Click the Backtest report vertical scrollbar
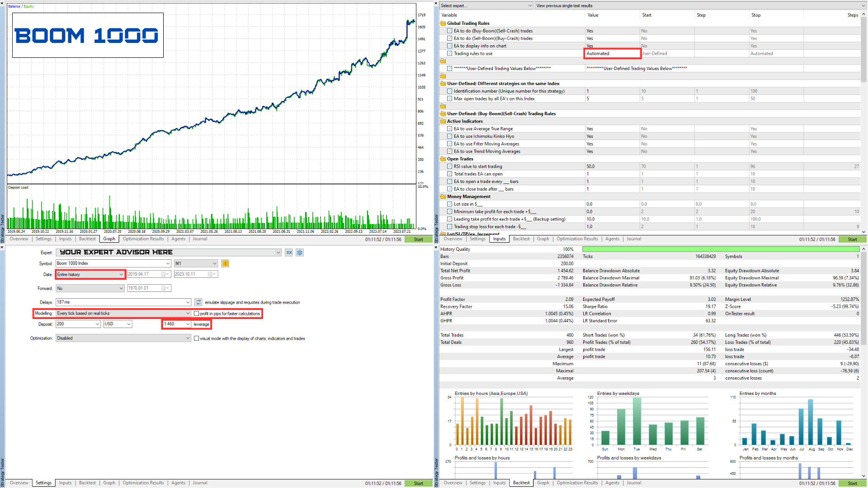 coord(864,361)
